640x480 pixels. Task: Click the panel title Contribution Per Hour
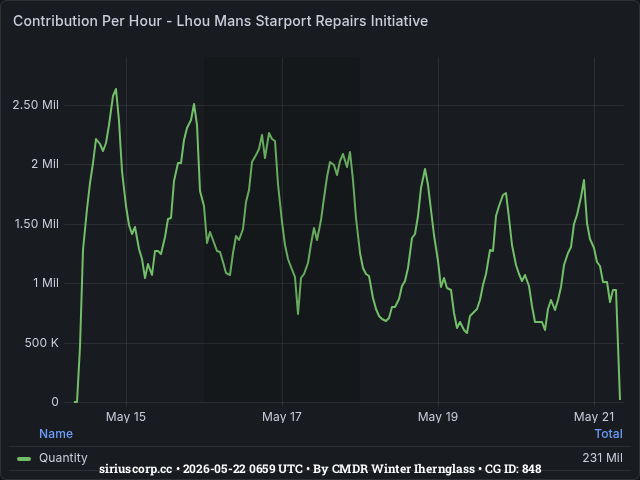tap(220, 21)
